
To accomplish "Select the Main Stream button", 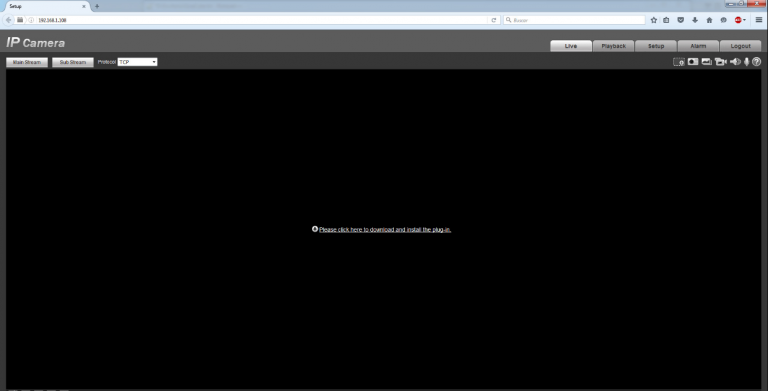I will click(27, 62).
